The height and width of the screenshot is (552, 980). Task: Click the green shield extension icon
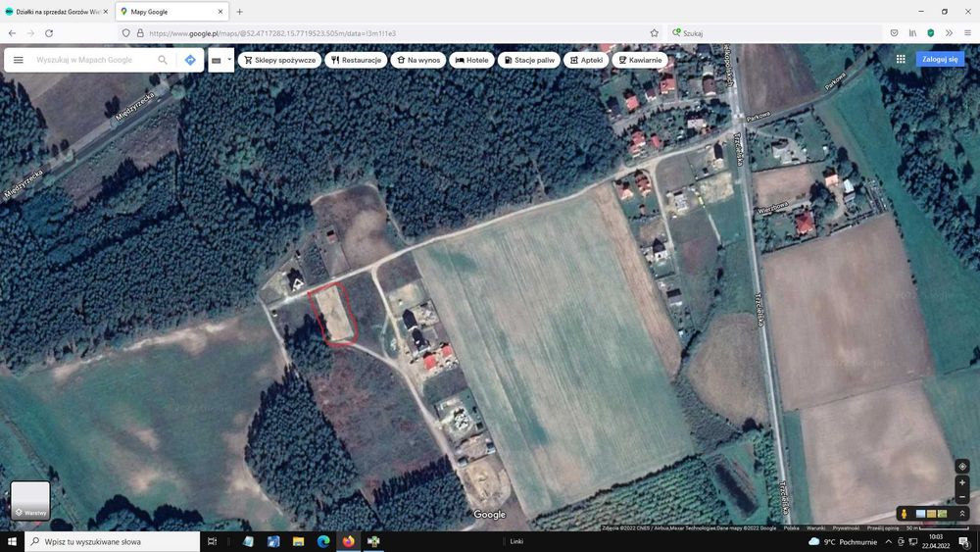(x=931, y=33)
